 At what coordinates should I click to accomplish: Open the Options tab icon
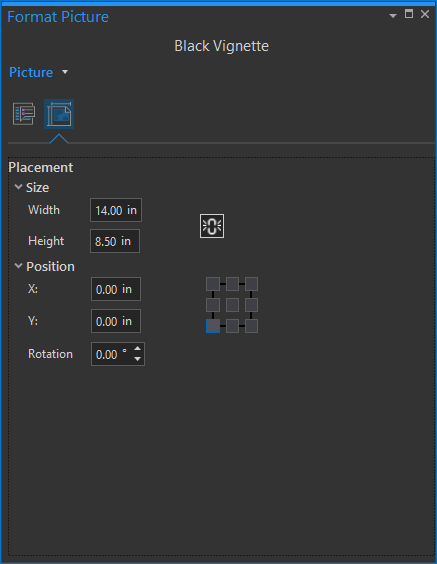24,114
